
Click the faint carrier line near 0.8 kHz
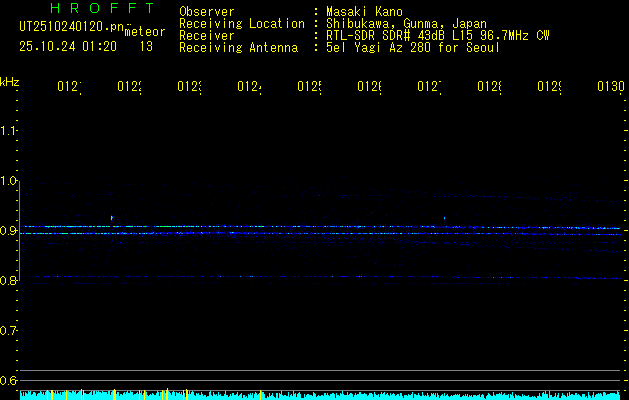click(320, 277)
